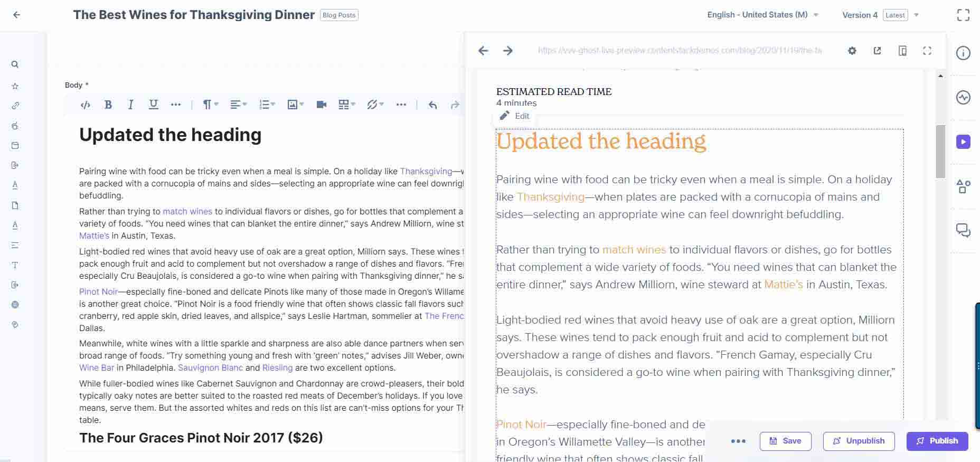This screenshot has width=980, height=462.
Task: Open match wines link in editor
Action: click(187, 211)
